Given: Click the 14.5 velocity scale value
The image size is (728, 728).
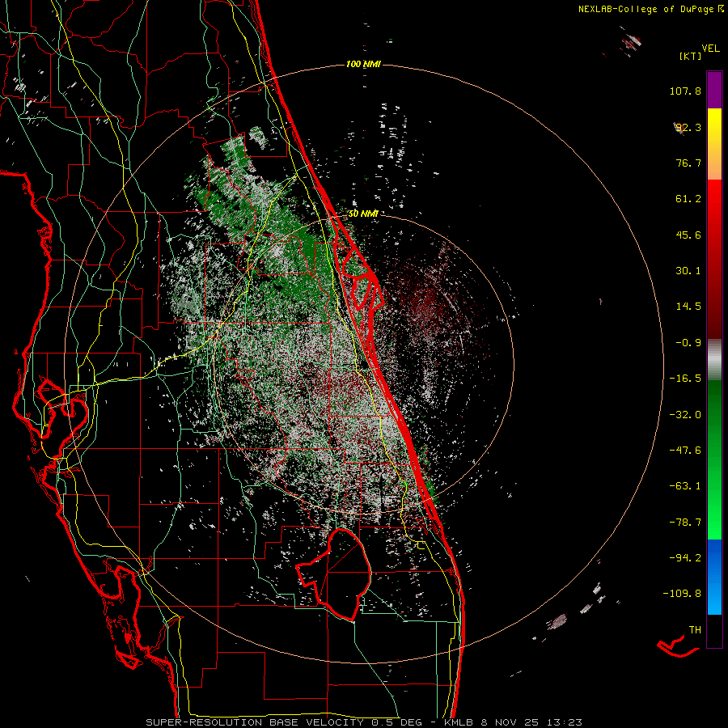Looking at the screenshot, I should (x=688, y=307).
